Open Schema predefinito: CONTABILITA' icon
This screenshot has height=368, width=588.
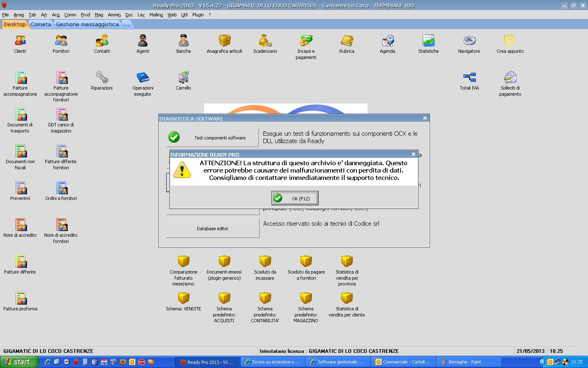click(x=265, y=298)
